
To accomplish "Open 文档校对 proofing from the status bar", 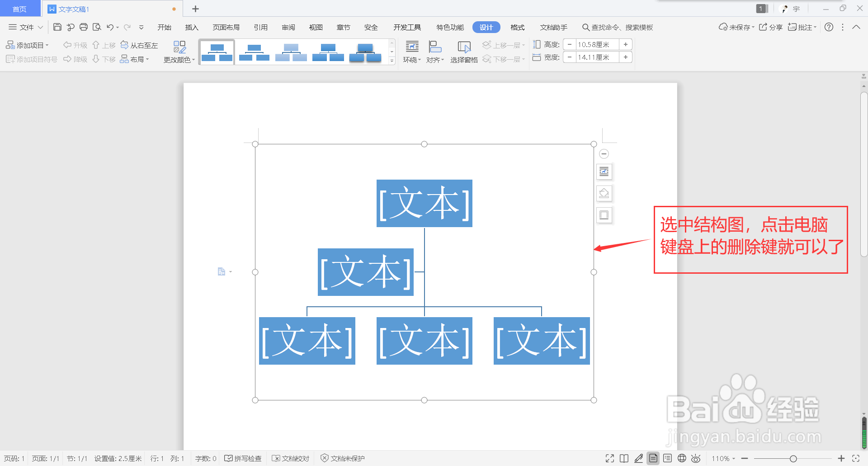I will coord(290,458).
